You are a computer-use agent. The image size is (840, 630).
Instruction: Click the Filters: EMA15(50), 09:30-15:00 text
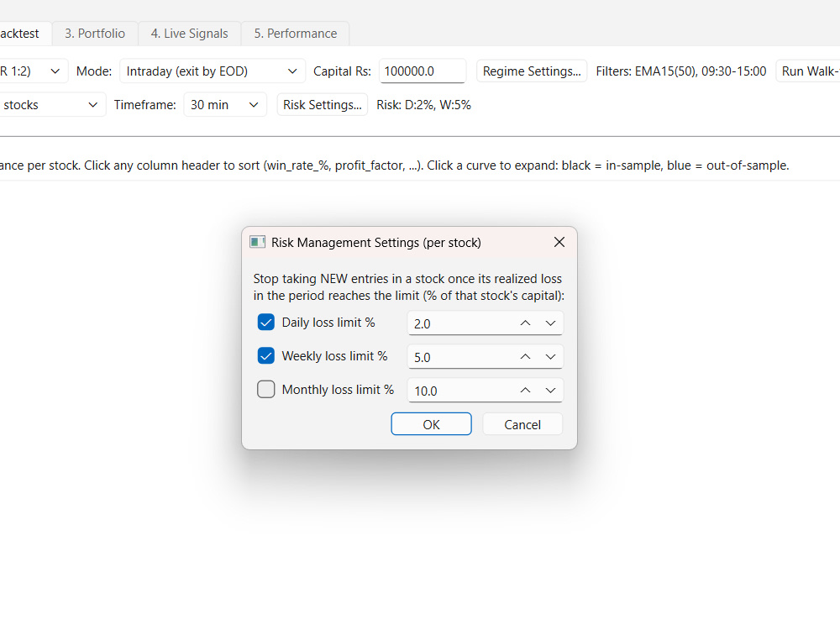[681, 71]
